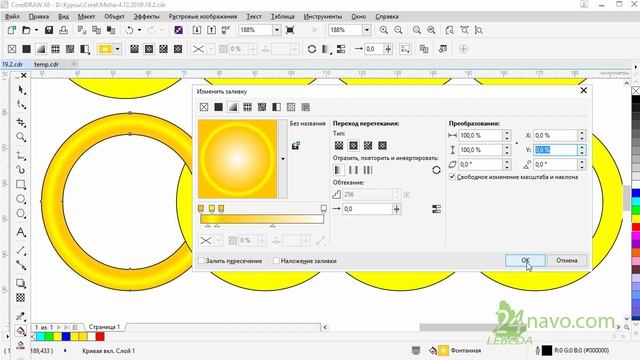
Task: Open the Страница 1 page tab
Action: pos(104,327)
